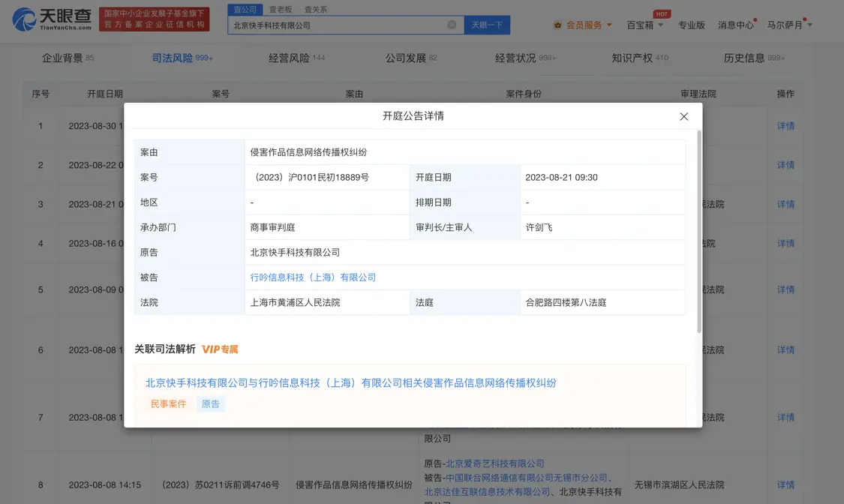Click the 原告 tag under related case
The width and height of the screenshot is (844, 504).
[x=211, y=404]
